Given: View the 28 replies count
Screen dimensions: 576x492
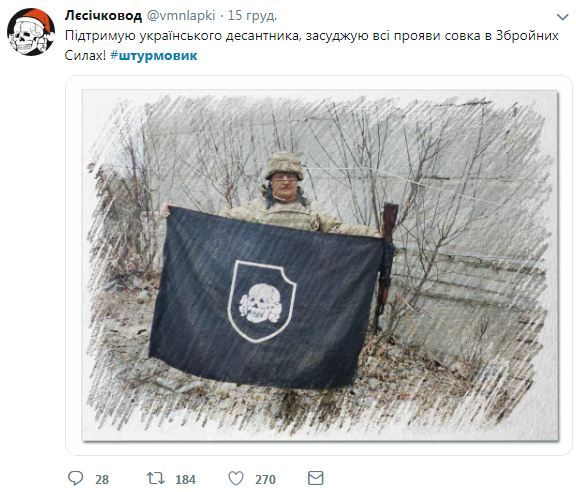Looking at the screenshot, I should tap(102, 480).
